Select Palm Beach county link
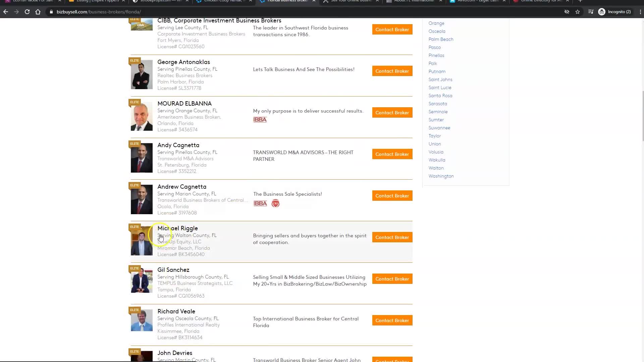The width and height of the screenshot is (644, 362). [441, 39]
